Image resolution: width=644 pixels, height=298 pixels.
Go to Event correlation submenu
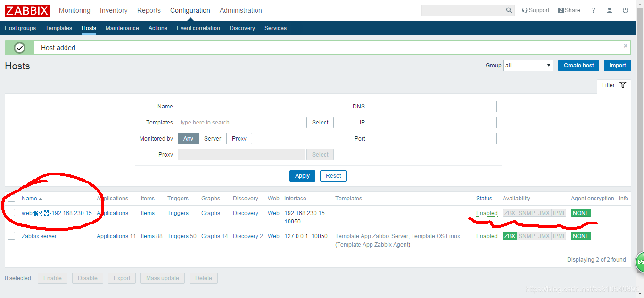click(198, 28)
